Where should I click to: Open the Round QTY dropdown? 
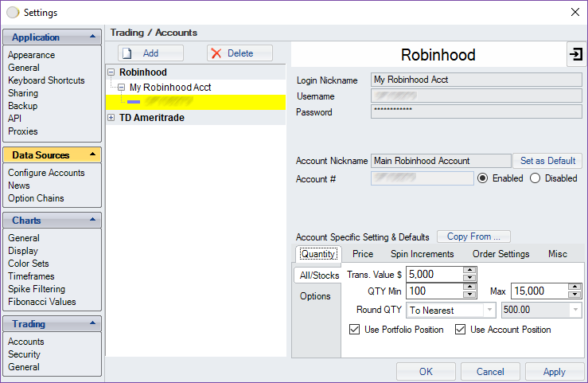[489, 311]
